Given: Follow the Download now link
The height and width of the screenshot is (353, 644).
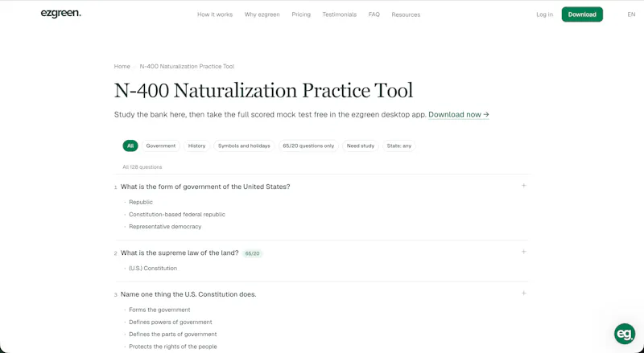Looking at the screenshot, I should (459, 114).
